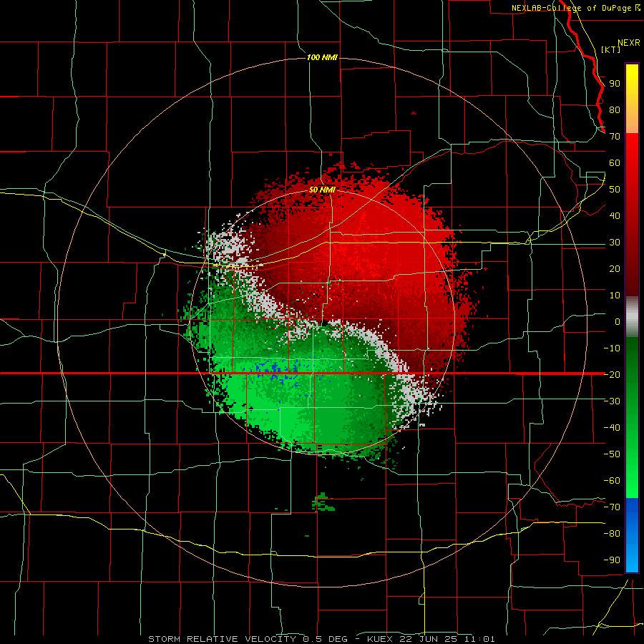Screen dimensions: 644x644
Task: Click the NEXR label above the color bar
Action: [x=628, y=43]
